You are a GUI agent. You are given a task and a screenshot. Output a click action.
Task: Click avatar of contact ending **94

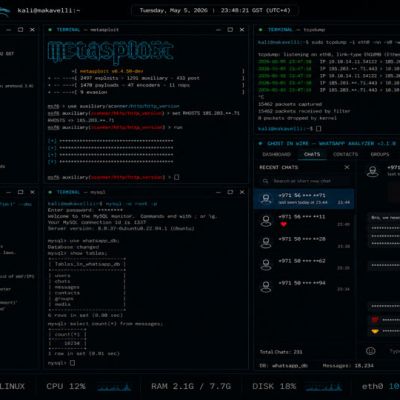[266, 286]
